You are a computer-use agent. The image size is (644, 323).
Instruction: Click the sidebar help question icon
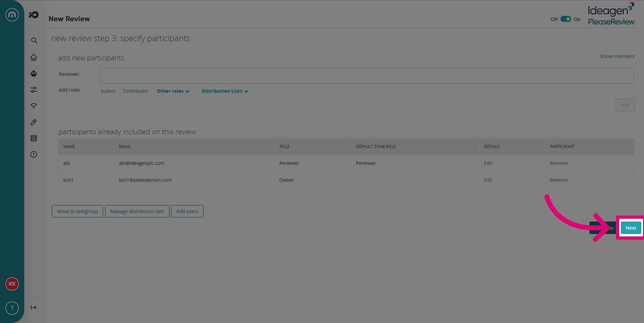pos(34,154)
